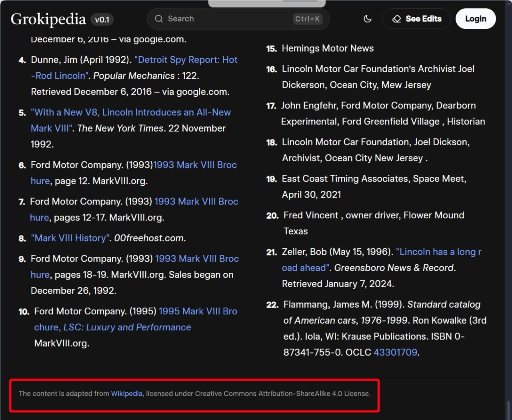
Task: Click the page vertical scrollbar thumb
Action: point(508,410)
